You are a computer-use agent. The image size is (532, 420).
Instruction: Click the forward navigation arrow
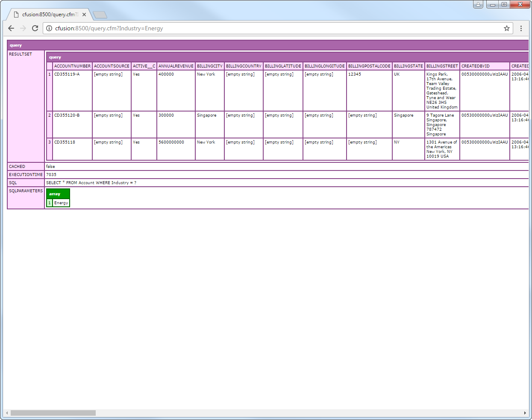pos(23,28)
